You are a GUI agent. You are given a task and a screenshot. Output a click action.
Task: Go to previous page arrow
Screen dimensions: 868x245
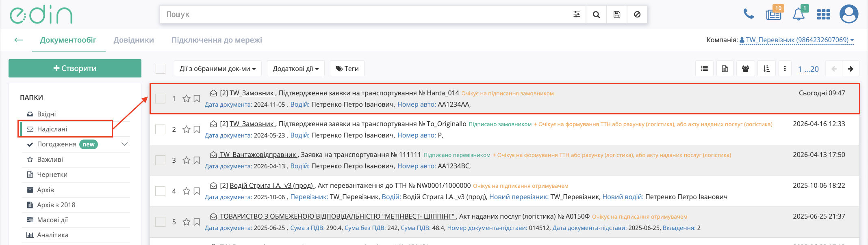point(834,69)
